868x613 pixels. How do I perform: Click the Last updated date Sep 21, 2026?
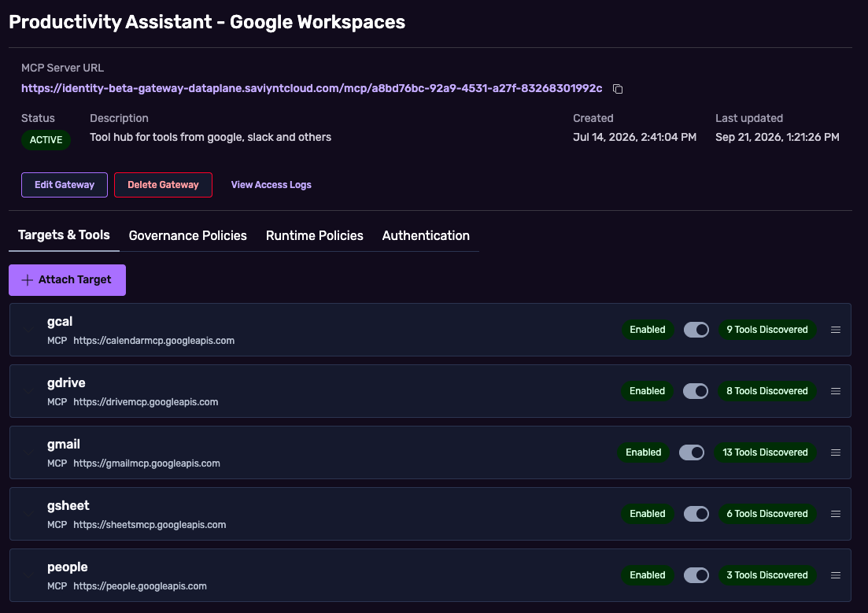coord(778,138)
